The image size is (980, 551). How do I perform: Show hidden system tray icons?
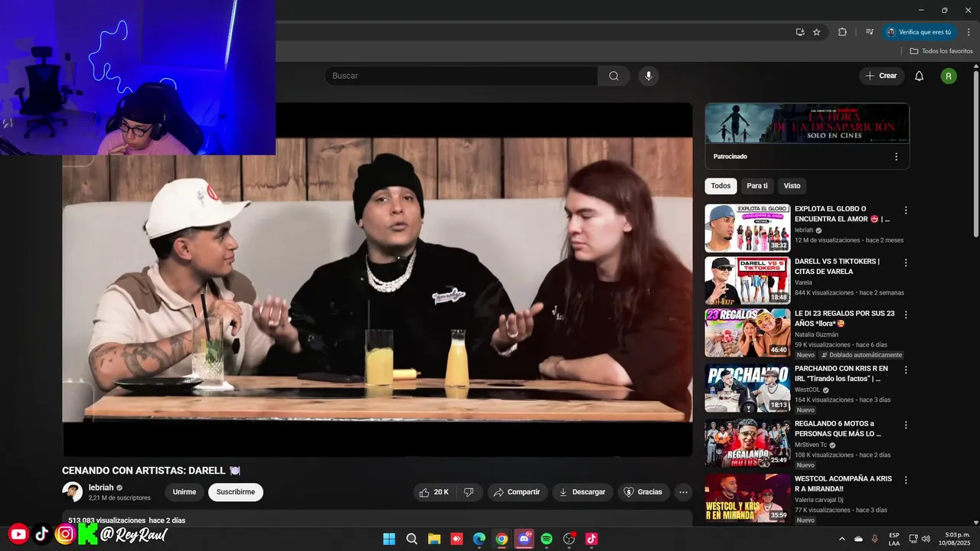pos(842,539)
